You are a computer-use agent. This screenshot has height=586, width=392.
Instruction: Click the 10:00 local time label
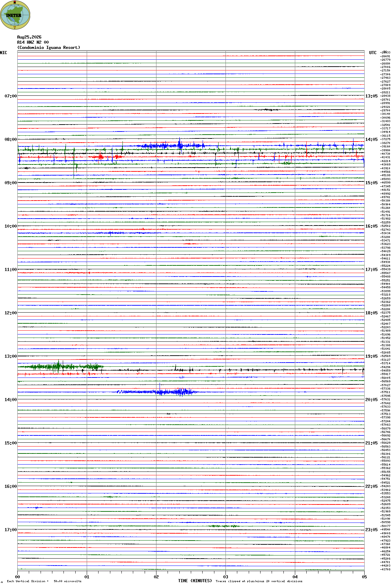10,226
